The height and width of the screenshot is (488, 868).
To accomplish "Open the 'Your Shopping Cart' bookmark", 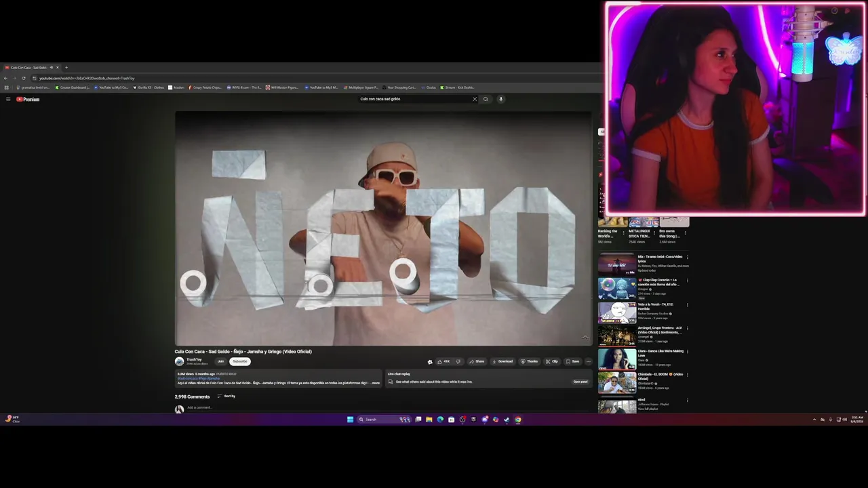I will coord(400,87).
